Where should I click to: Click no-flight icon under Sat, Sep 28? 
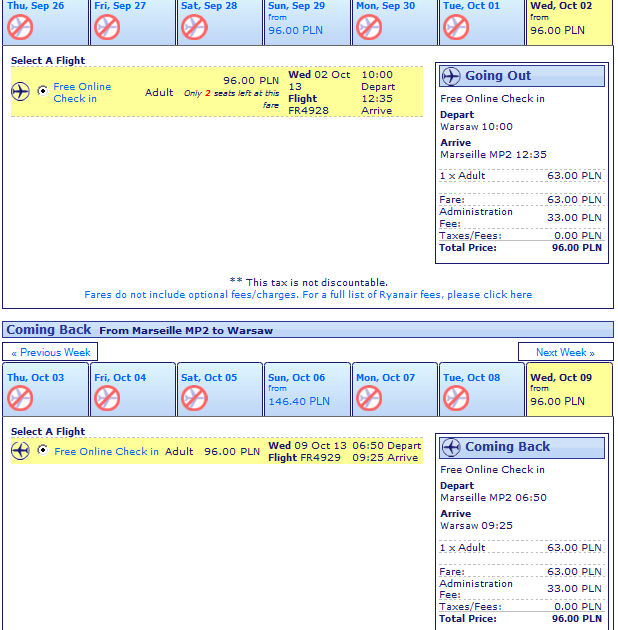[x=194, y=27]
